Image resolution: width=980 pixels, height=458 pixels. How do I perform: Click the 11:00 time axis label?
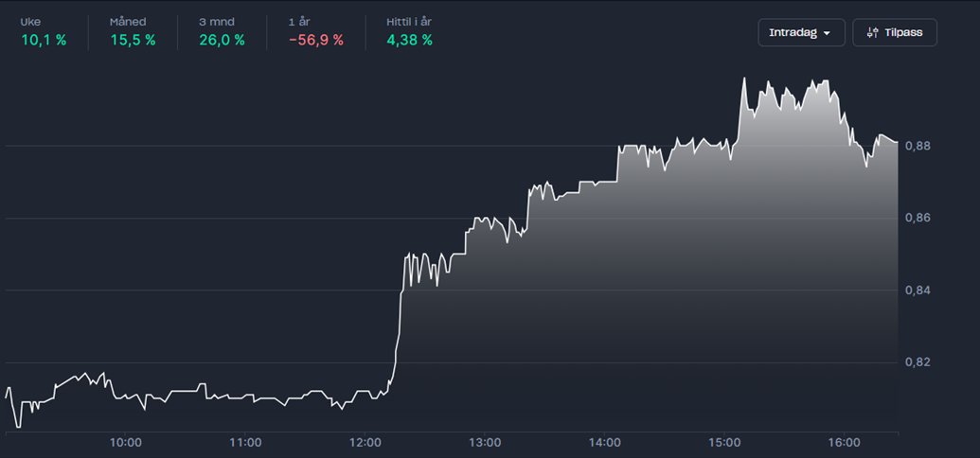coord(245,443)
